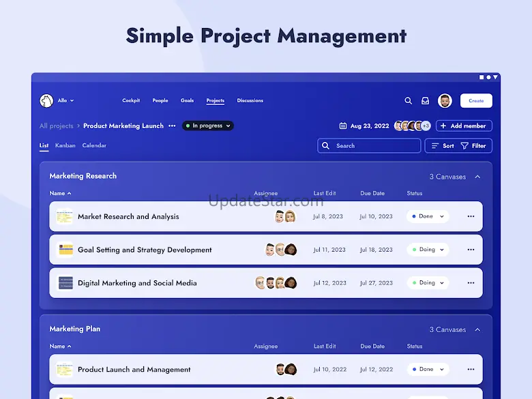Select the Projects tab
Screen dimensions: 532x399
pyautogui.click(x=216, y=100)
